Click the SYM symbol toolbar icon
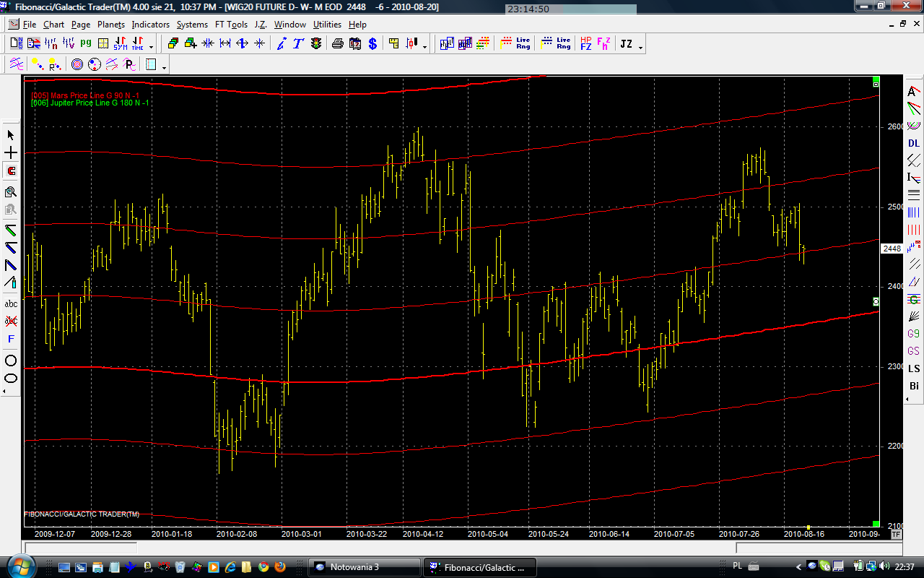The height and width of the screenshot is (578, 924). (120, 44)
